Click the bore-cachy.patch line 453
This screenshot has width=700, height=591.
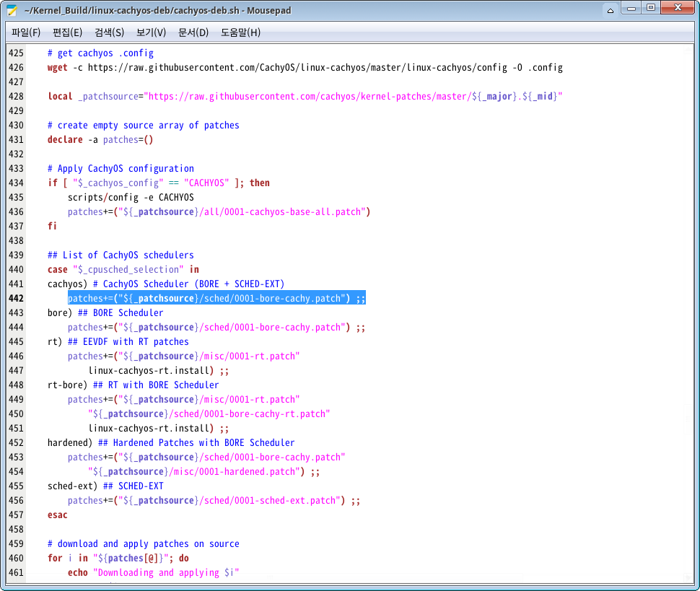206,457
